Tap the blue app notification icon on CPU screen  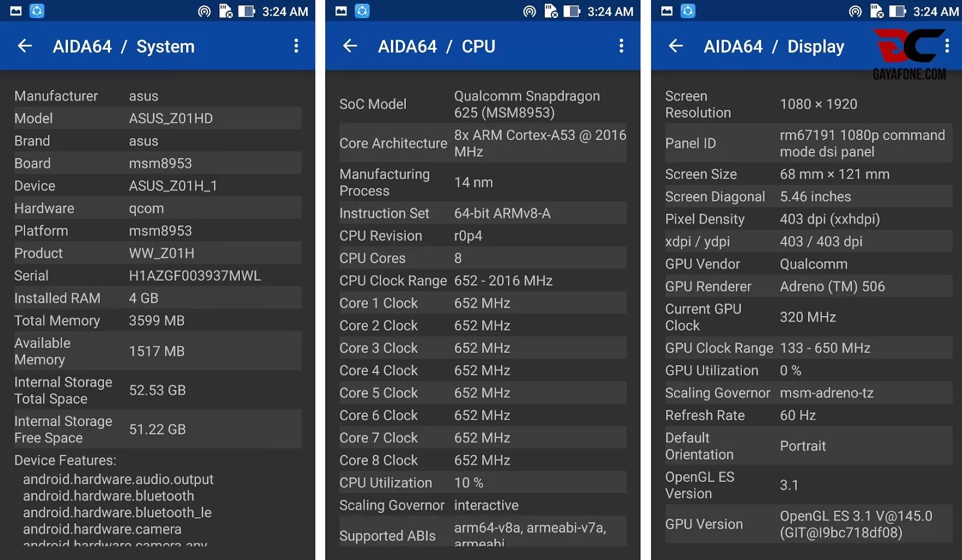tap(362, 11)
